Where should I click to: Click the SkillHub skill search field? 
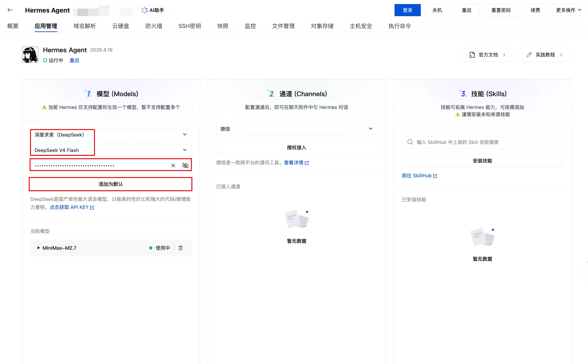click(x=483, y=142)
